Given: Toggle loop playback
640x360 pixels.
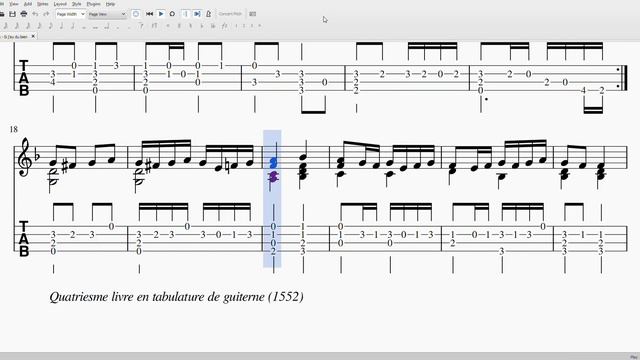Looking at the screenshot, I should click(172, 14).
